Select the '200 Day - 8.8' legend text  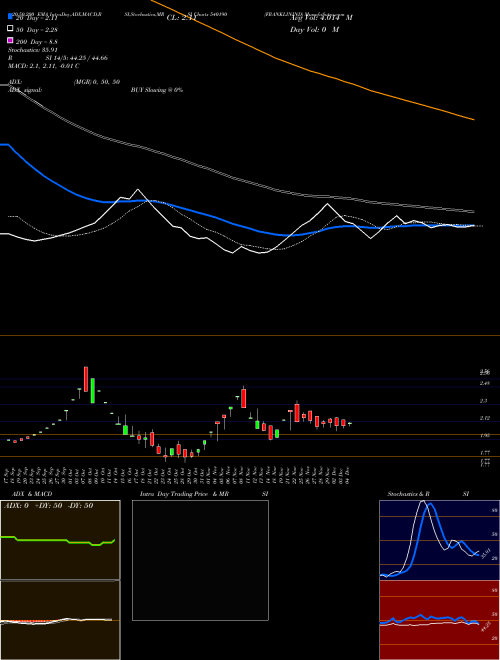(37, 42)
